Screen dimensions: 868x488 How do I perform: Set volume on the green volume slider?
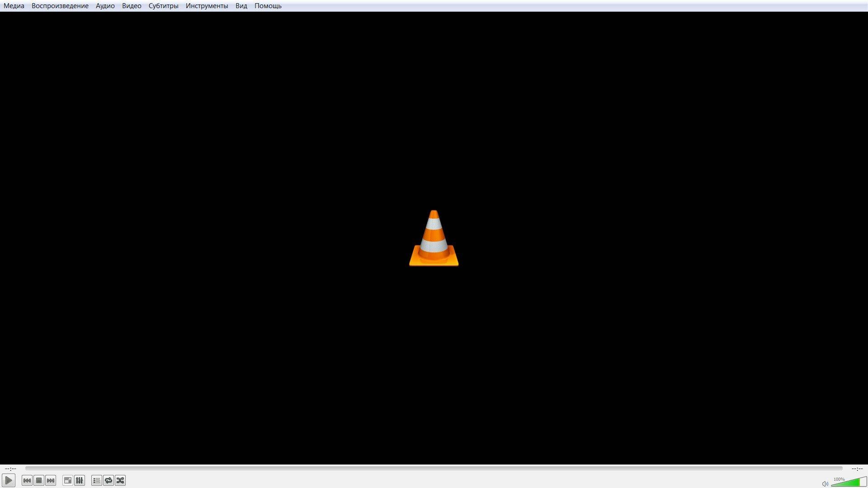click(x=849, y=482)
